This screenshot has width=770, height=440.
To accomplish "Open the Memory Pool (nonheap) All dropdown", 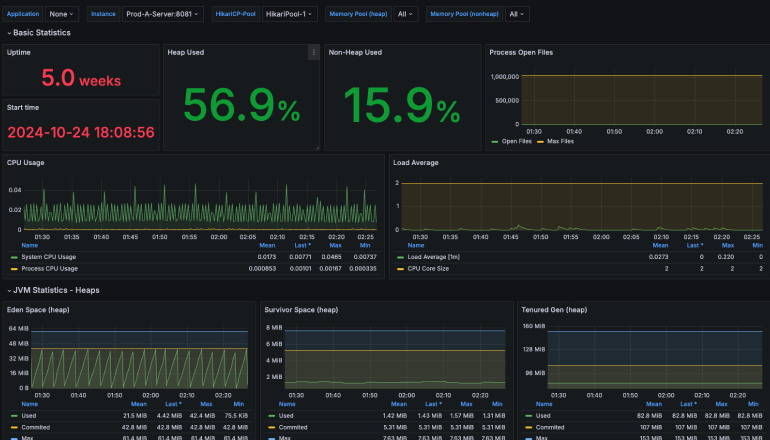I will point(517,14).
